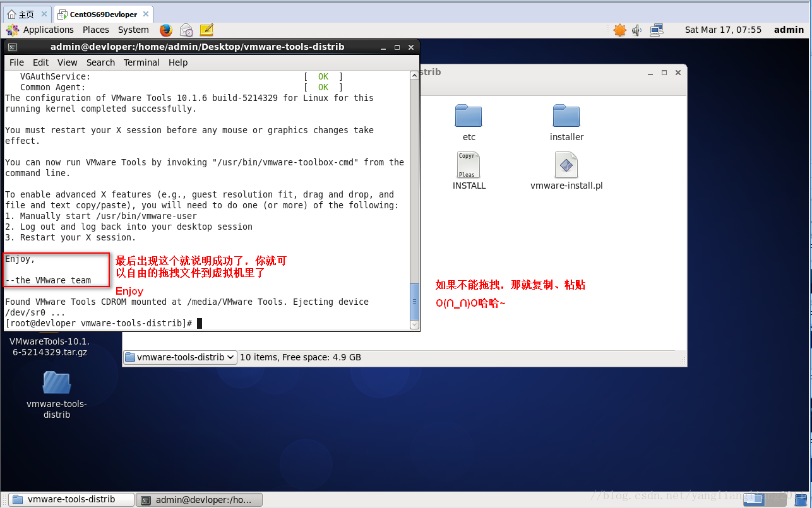Click the terminal window menu icon
812x508 pixels.
click(x=12, y=47)
